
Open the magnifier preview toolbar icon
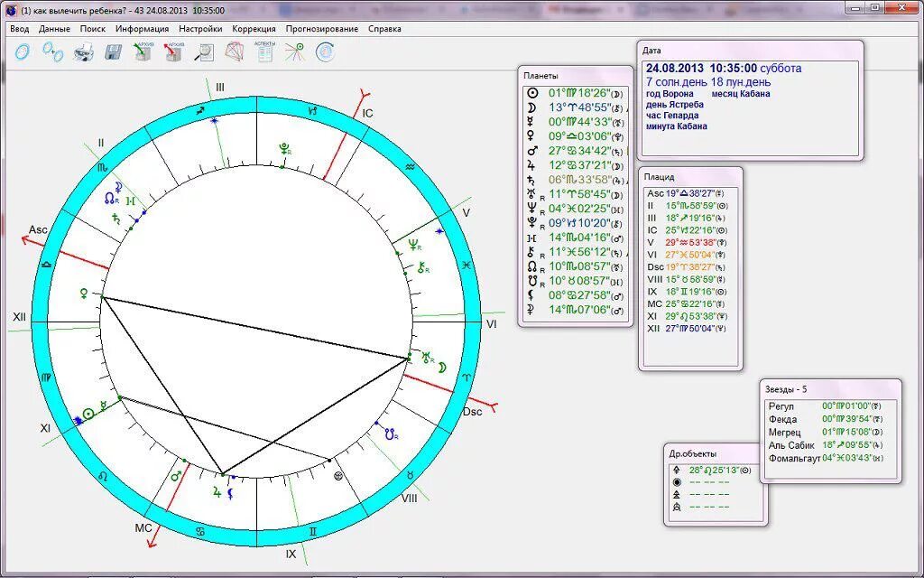point(204,52)
